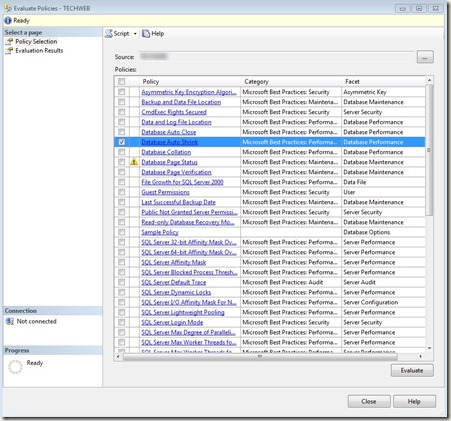Click the bottom Help button
451x421 pixels.
tap(414, 401)
